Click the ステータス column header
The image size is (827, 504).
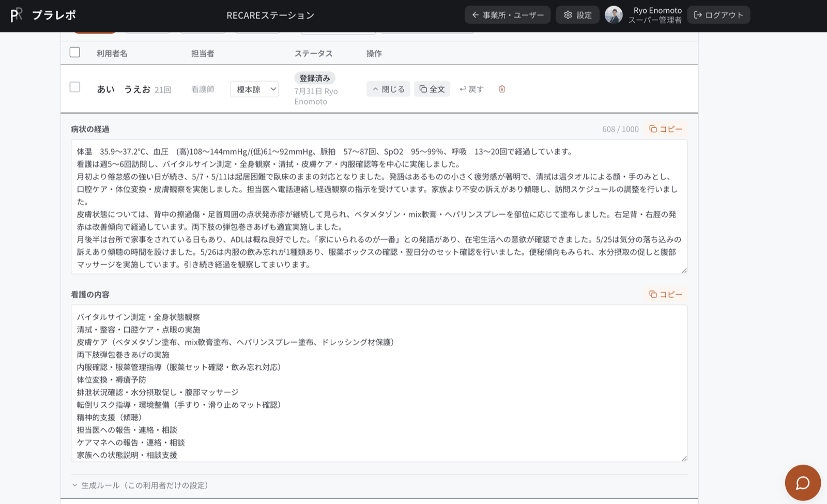(313, 53)
